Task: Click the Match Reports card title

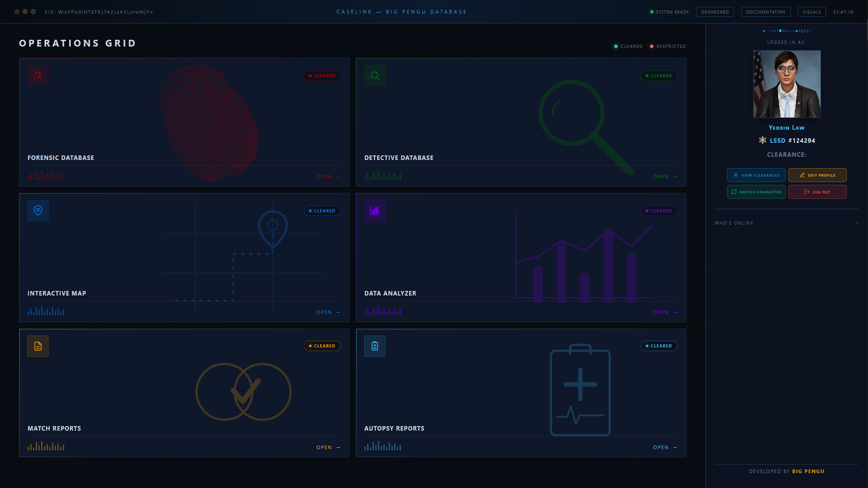Action: (54, 428)
